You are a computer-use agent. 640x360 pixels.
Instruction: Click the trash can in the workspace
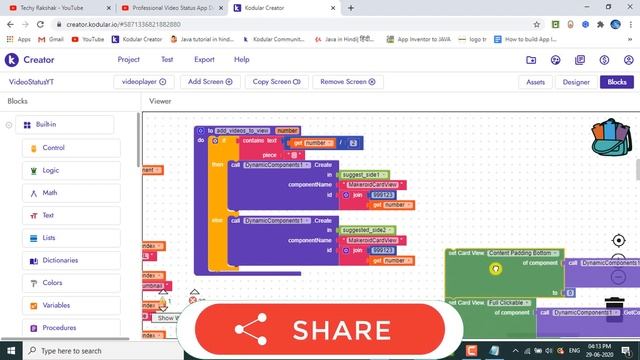[614, 310]
